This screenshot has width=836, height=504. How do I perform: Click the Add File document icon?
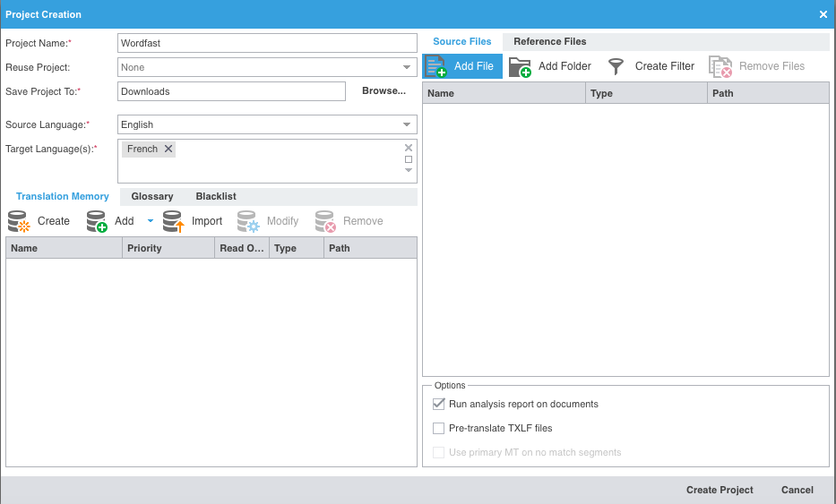click(435, 66)
